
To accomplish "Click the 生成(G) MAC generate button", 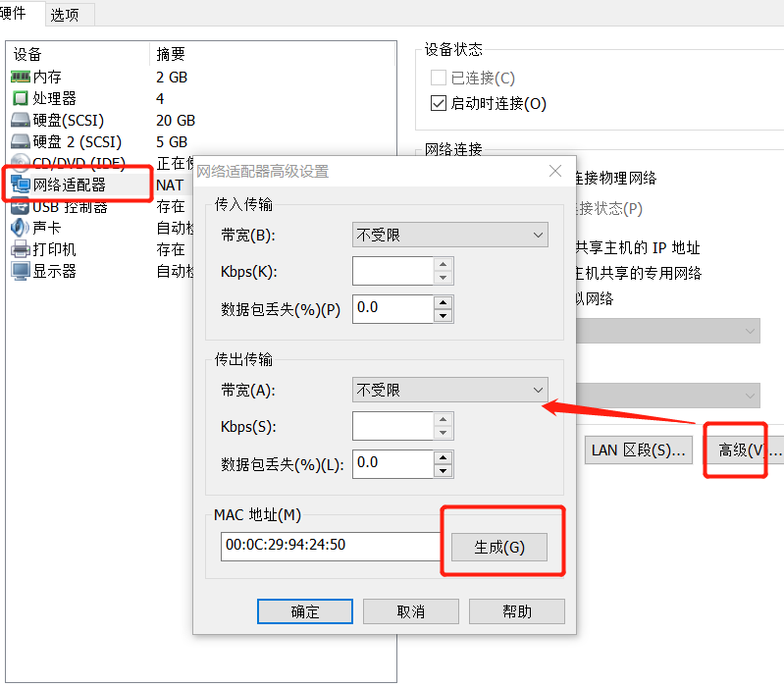I will (x=499, y=547).
